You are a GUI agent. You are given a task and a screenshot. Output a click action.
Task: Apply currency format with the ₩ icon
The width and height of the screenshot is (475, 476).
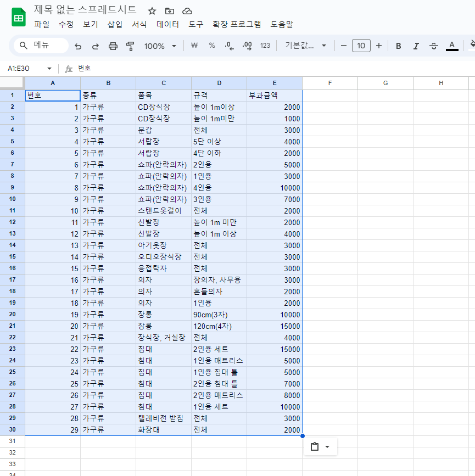tap(193, 46)
